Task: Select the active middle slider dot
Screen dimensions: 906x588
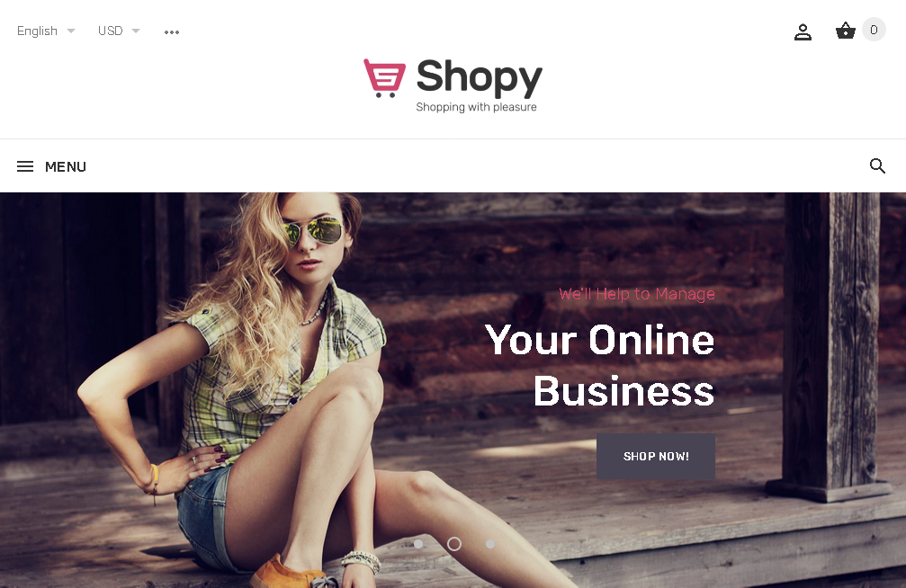Action: (454, 544)
